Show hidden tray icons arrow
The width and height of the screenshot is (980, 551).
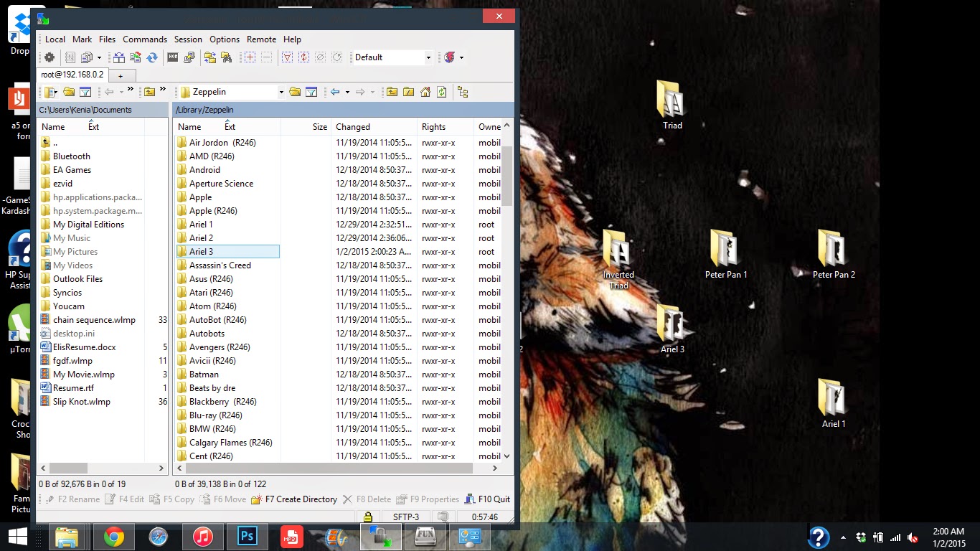843,537
